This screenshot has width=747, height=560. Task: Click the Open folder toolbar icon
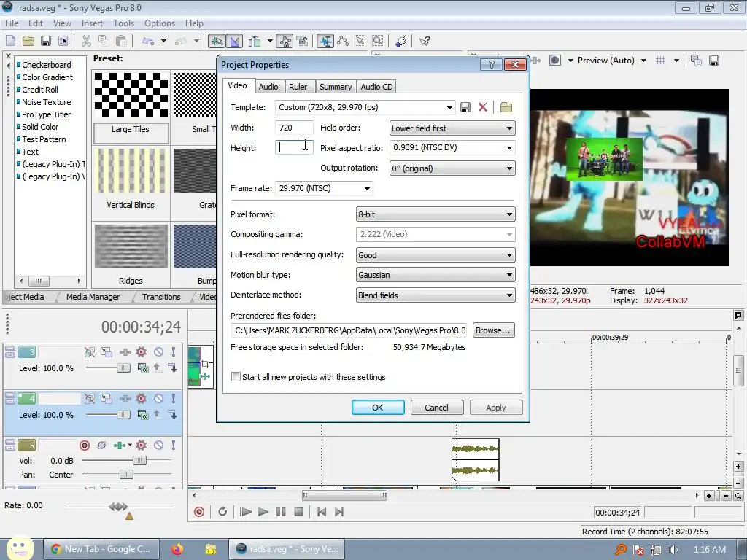click(x=28, y=41)
